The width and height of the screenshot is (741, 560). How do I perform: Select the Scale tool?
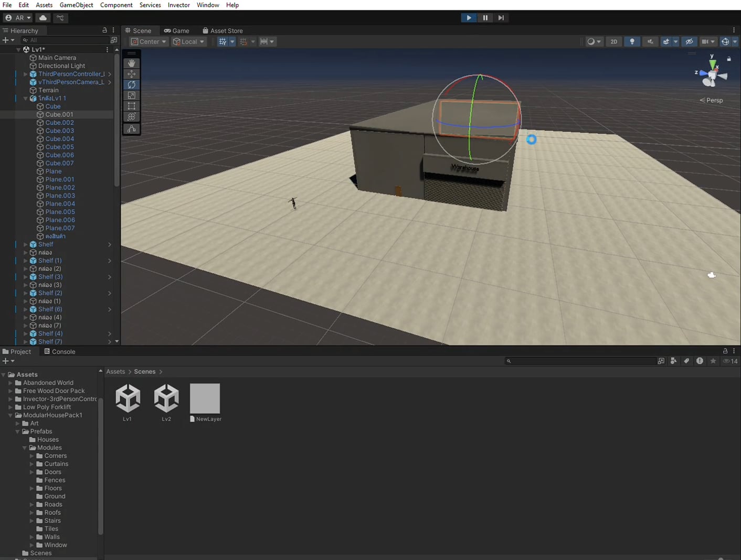(131, 95)
